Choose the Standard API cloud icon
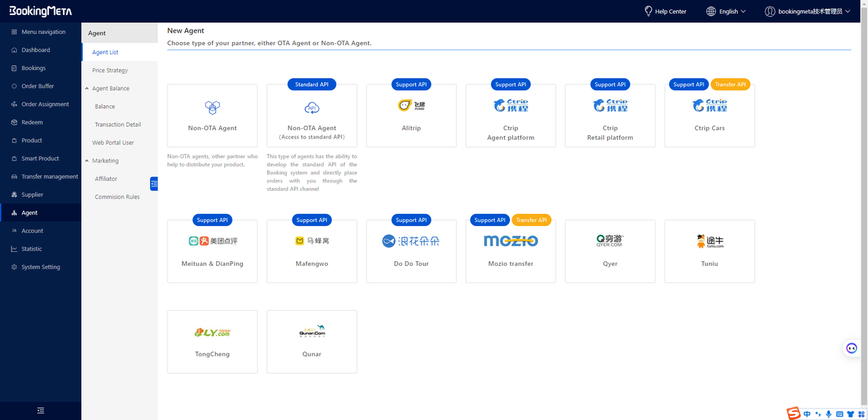Viewport: 868px width, 420px height. (x=312, y=107)
